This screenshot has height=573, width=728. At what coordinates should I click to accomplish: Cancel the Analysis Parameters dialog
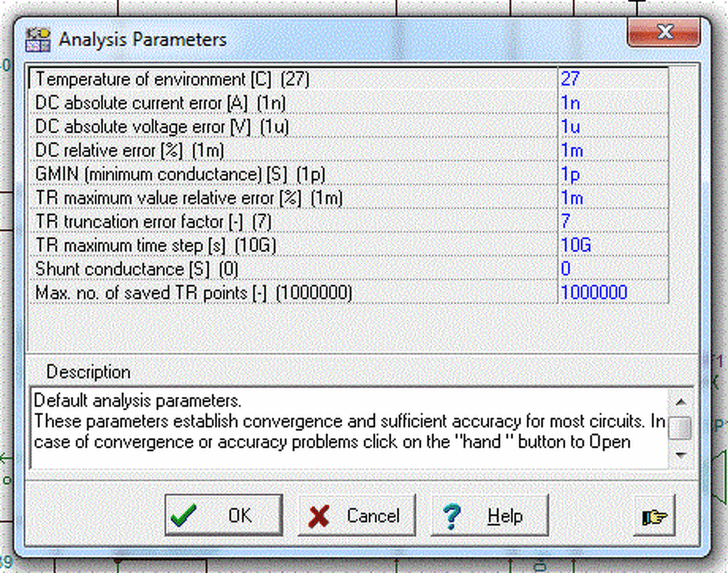click(x=357, y=516)
